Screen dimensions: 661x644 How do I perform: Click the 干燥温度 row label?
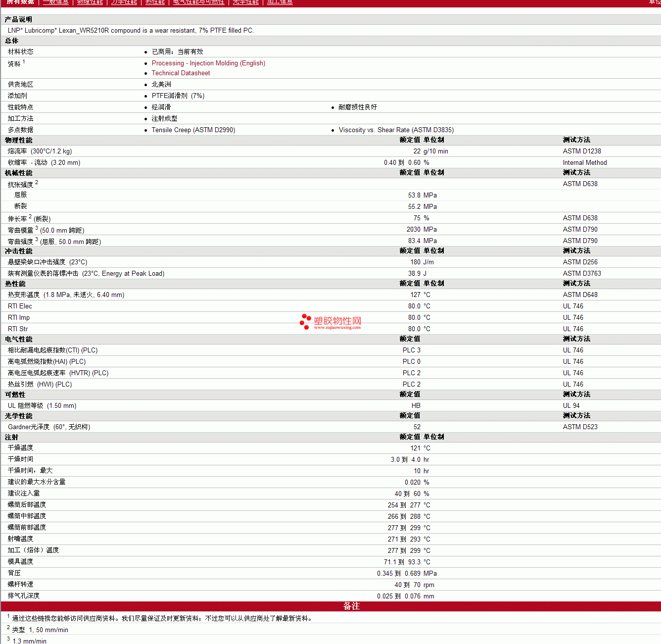point(21,448)
